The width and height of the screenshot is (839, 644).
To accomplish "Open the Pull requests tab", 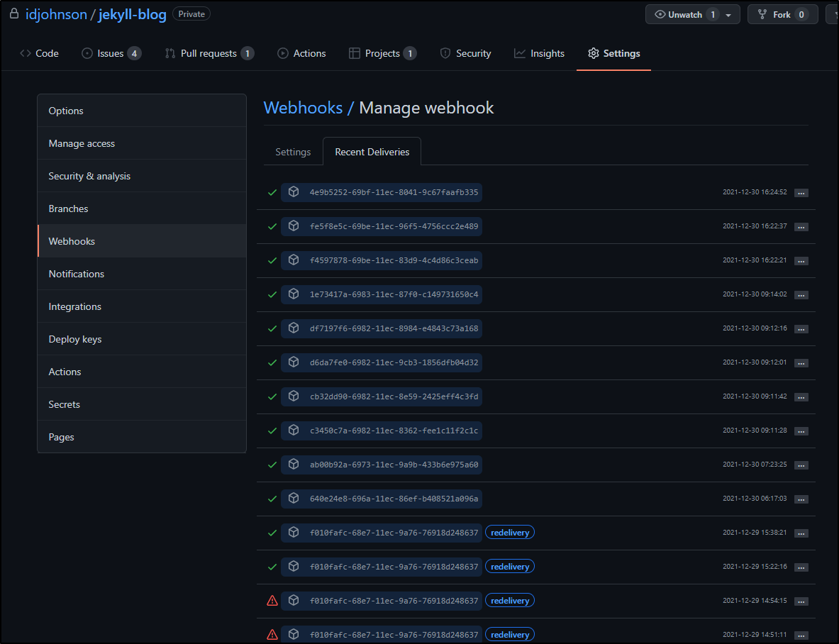I will tap(209, 53).
